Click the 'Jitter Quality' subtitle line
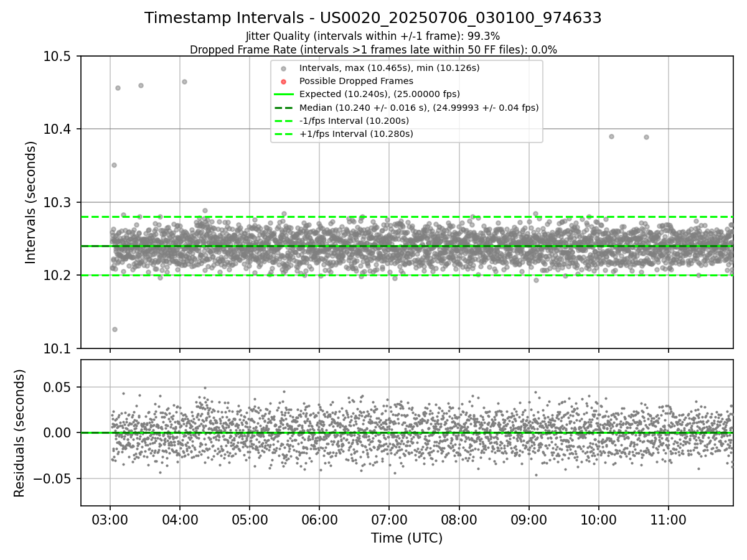The height and width of the screenshot is (560, 747). click(x=373, y=36)
